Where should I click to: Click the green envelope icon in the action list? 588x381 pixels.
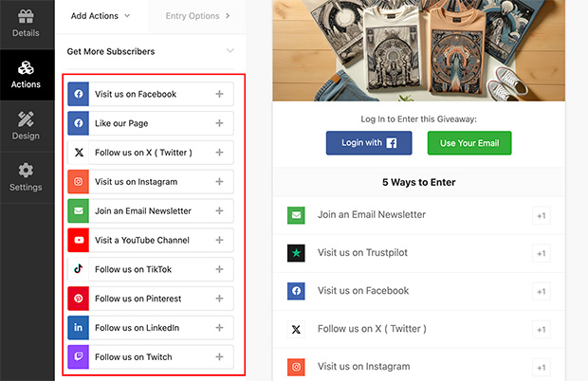[x=79, y=211]
